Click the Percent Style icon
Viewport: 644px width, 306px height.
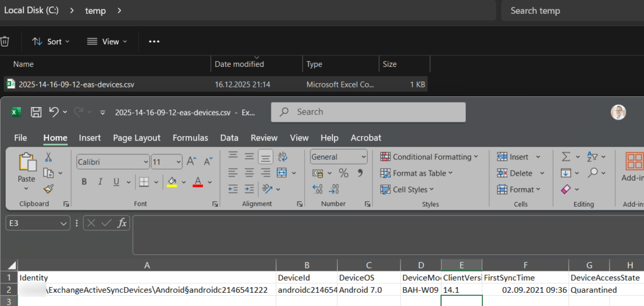343,173
